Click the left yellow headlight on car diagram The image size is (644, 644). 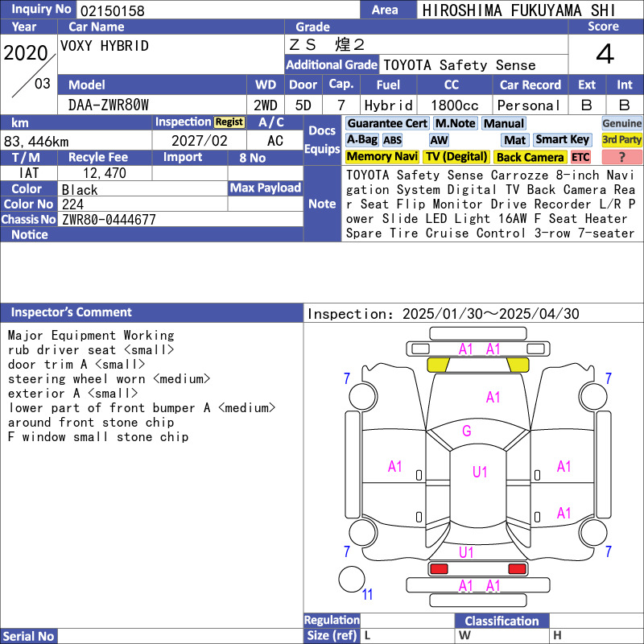point(437,365)
